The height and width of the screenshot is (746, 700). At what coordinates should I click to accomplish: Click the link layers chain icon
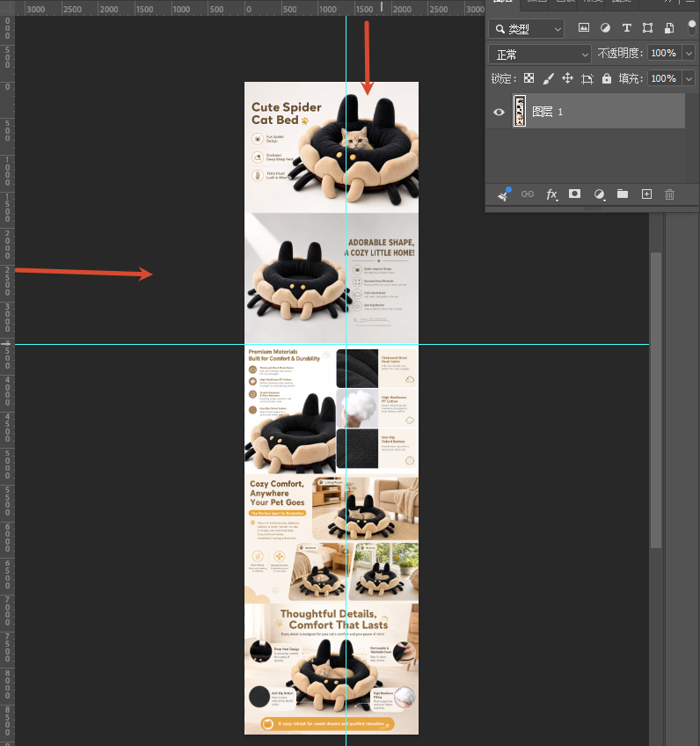pyautogui.click(x=528, y=194)
